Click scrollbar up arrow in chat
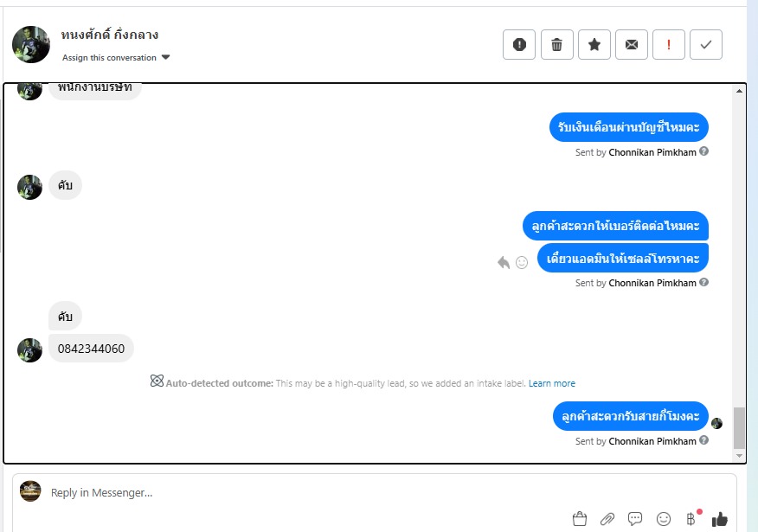 click(x=739, y=91)
